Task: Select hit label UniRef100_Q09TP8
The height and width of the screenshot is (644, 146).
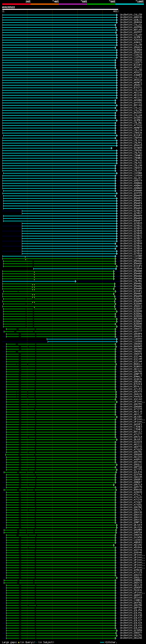Action: click(131, 193)
